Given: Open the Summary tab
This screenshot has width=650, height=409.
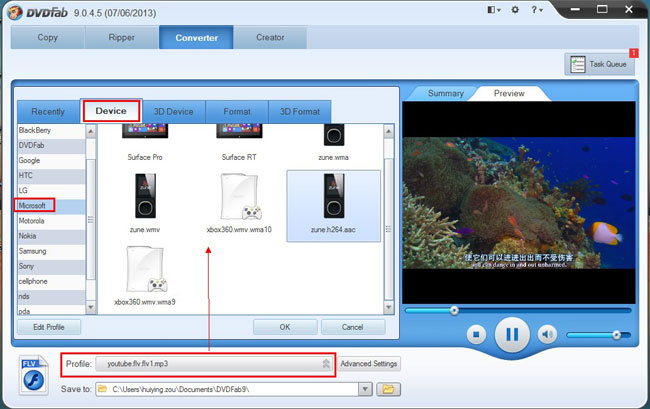Looking at the screenshot, I should coord(446,93).
